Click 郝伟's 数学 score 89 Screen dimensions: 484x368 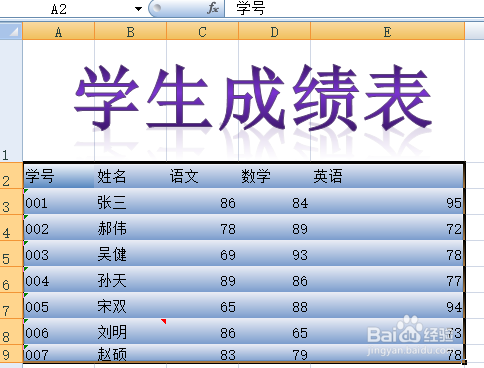point(275,228)
